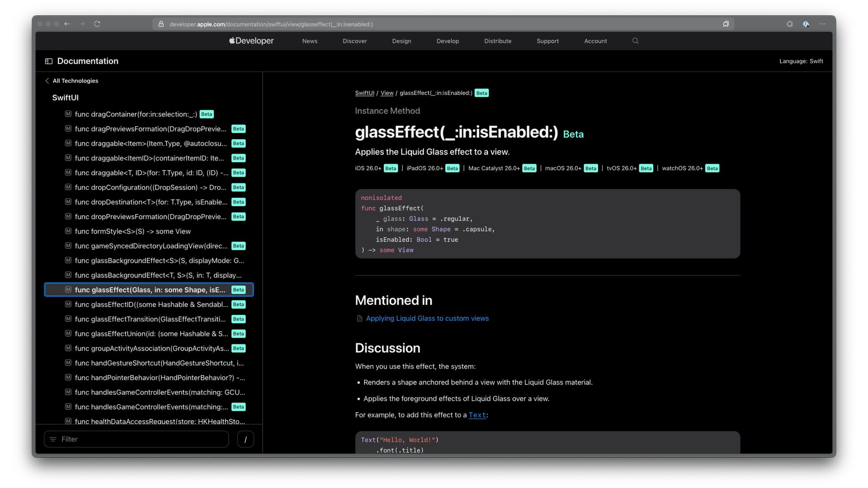Click the bookmark icon in the address bar

726,24
